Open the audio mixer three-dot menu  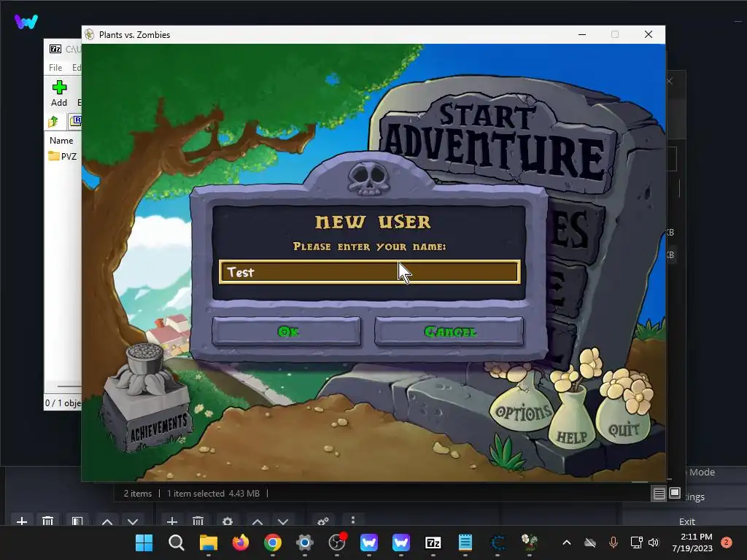[352, 520]
